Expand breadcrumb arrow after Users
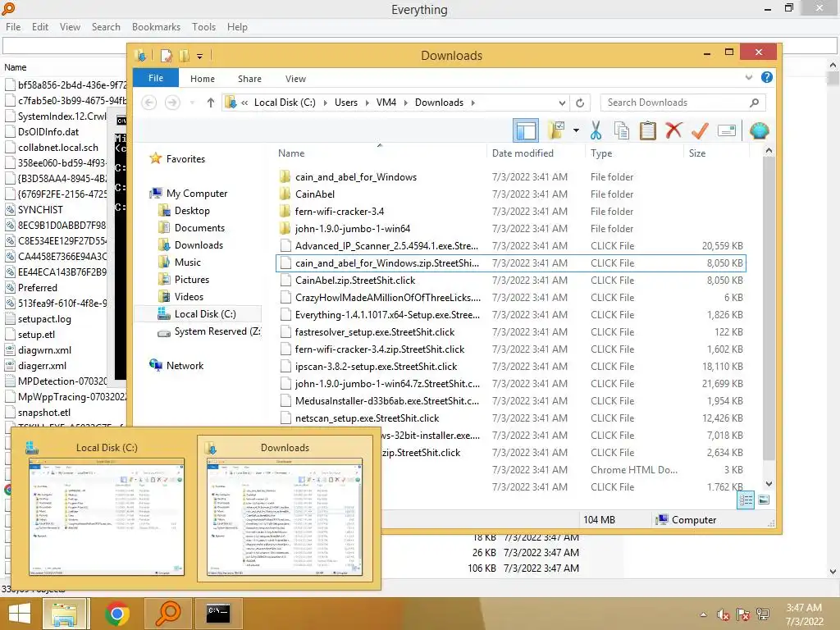Screen dimensions: 840x630 tap(367, 103)
